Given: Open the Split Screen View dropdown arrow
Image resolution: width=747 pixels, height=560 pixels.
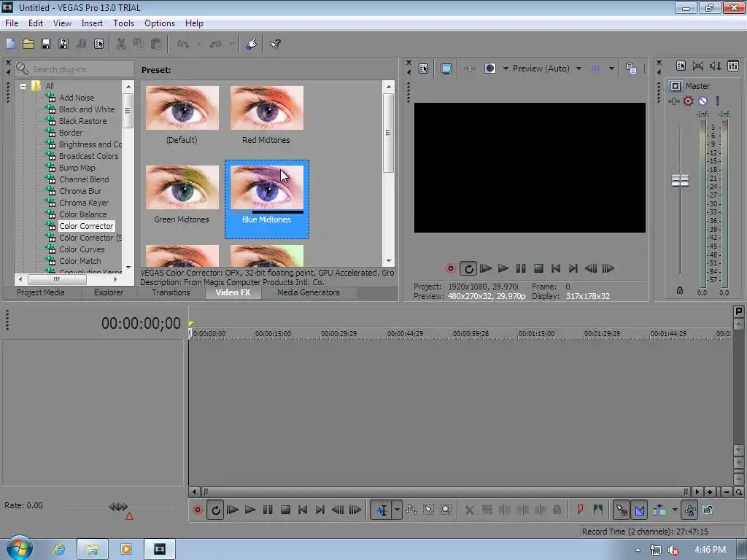Looking at the screenshot, I should (x=506, y=69).
